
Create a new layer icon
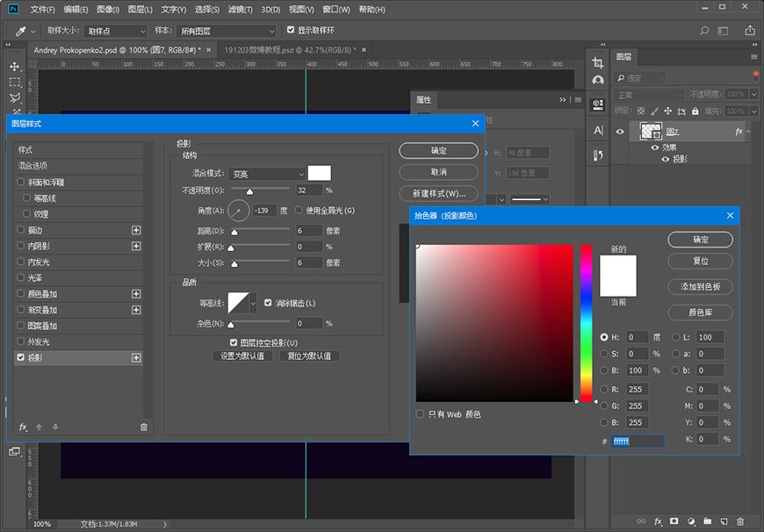[724, 521]
